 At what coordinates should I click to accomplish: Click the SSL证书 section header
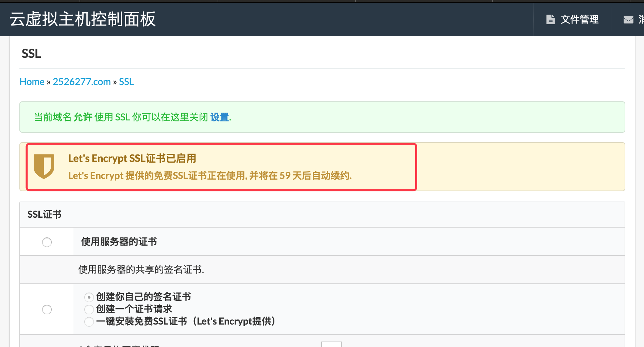click(44, 214)
